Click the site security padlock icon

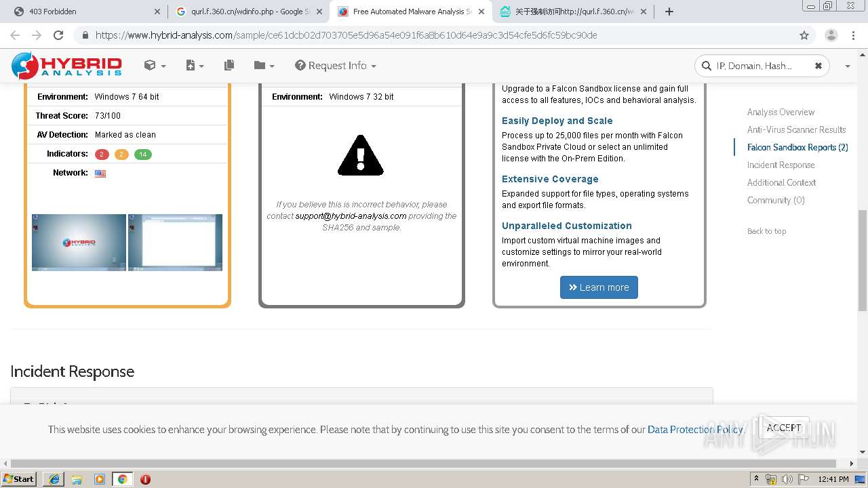pos(85,35)
